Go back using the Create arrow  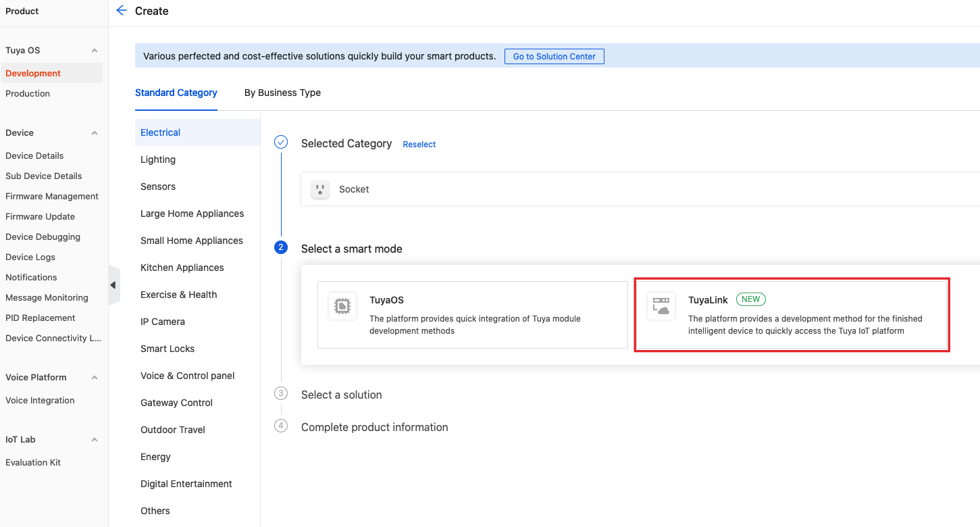point(122,10)
